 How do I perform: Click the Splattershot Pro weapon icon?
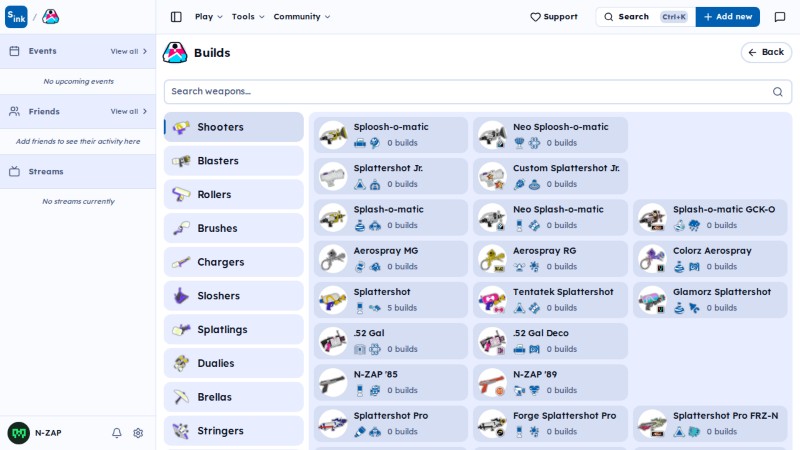[x=333, y=424]
